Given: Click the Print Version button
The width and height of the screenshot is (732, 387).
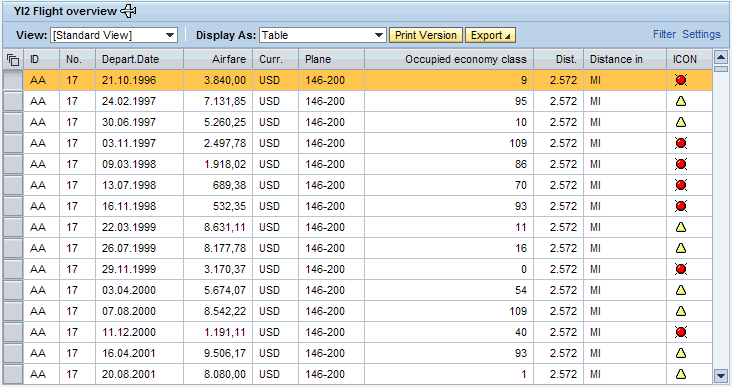Looking at the screenshot, I should point(426,35).
